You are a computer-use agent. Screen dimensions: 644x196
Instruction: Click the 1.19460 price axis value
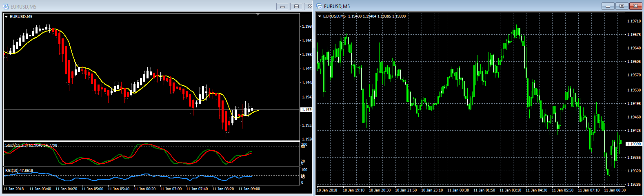coord(634,117)
